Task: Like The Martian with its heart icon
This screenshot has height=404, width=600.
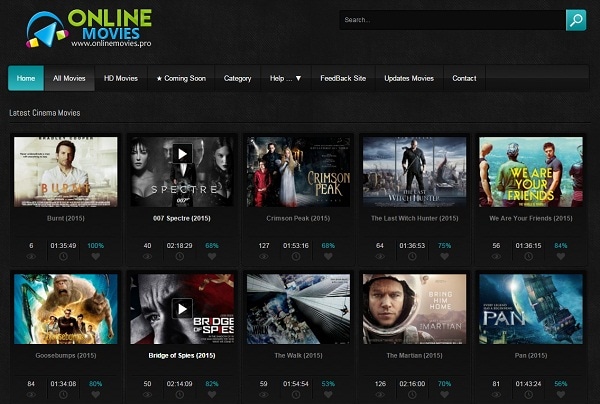Action: point(444,394)
